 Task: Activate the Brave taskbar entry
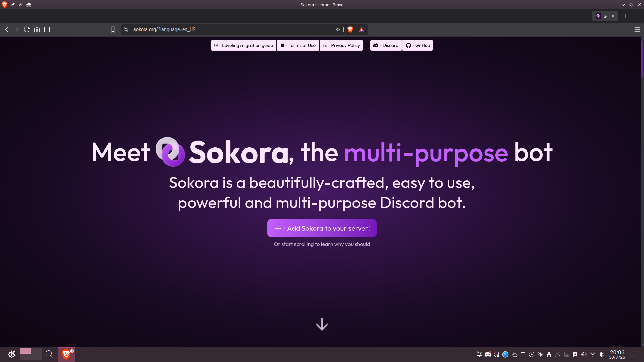(x=66, y=354)
